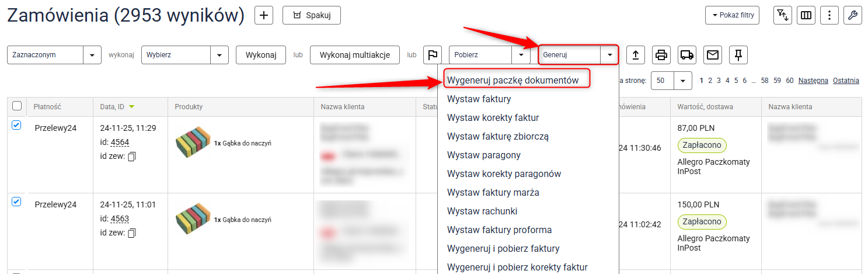Viewport: 868px width, 274px height.
Task: Select Wygeneruj paczkę dokumentów from the menu
Action: [513, 80]
